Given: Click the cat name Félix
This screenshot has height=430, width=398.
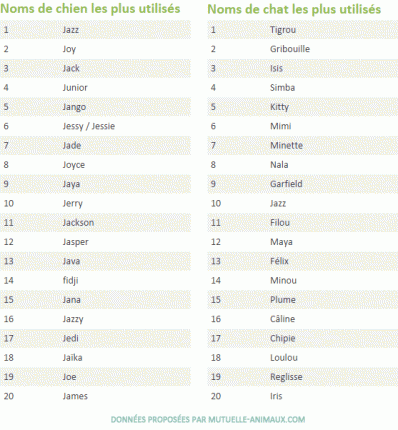Looking at the screenshot, I should (x=279, y=261).
